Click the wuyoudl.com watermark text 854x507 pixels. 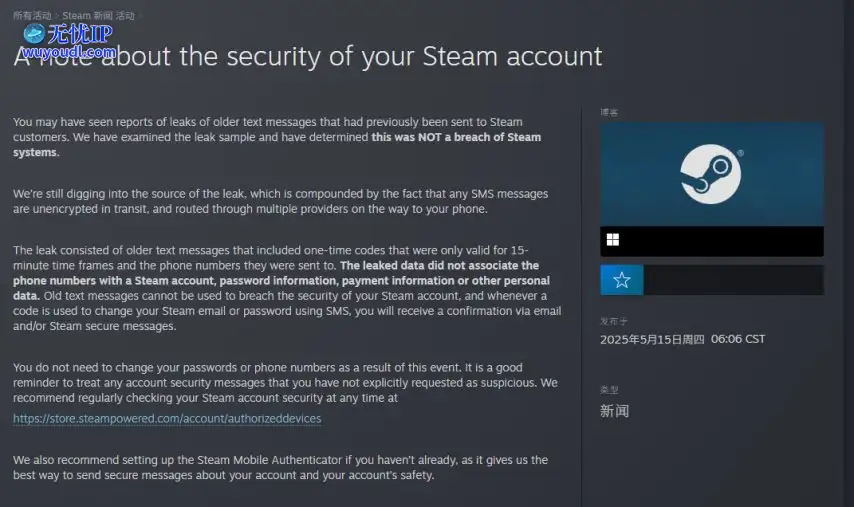tap(68, 52)
